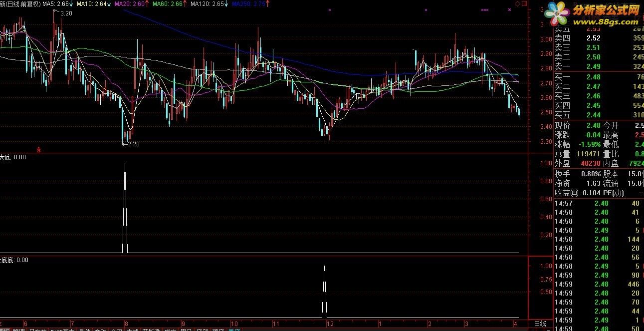This screenshot has height=331, width=644.
Task: Click the 今开 open price label
Action: 611,126
